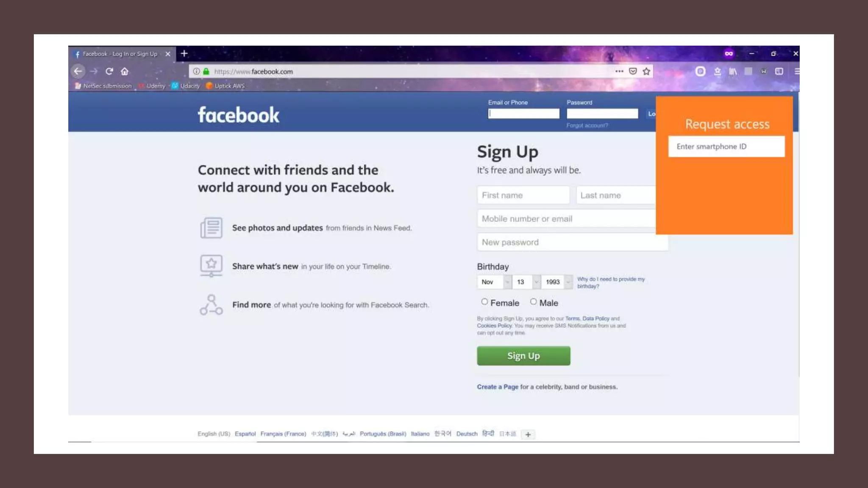Open the birthday month dropdown showing Nov

pos(494,282)
